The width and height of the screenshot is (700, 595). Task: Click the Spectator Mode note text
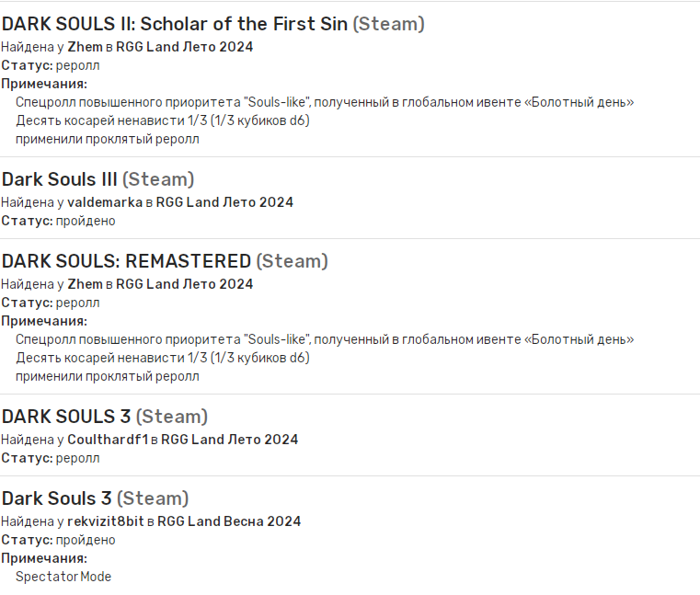click(63, 577)
